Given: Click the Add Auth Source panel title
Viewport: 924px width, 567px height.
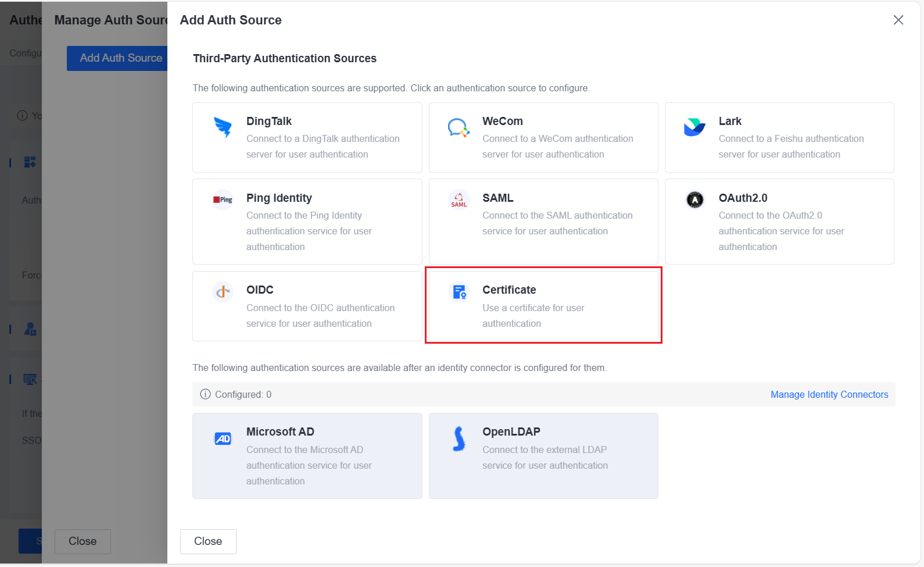Looking at the screenshot, I should point(231,20).
